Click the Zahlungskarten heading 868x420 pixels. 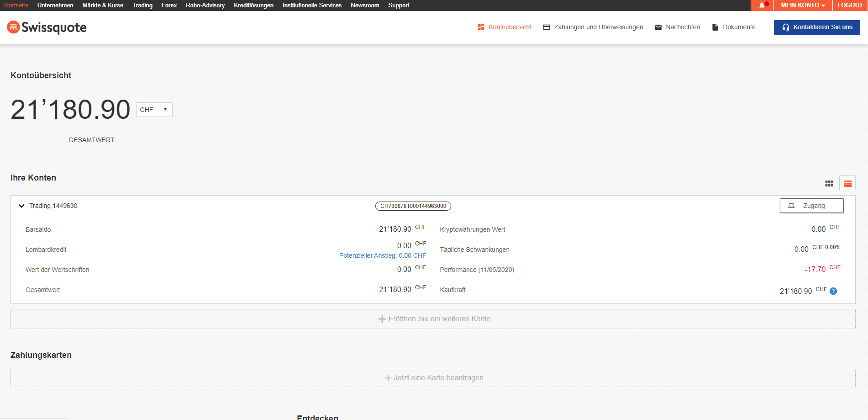(41, 355)
